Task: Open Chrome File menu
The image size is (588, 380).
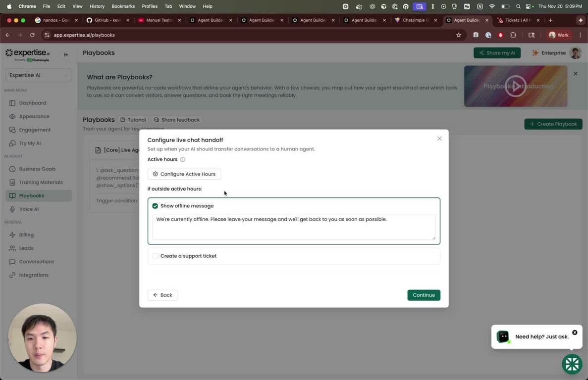Action: 46,6
